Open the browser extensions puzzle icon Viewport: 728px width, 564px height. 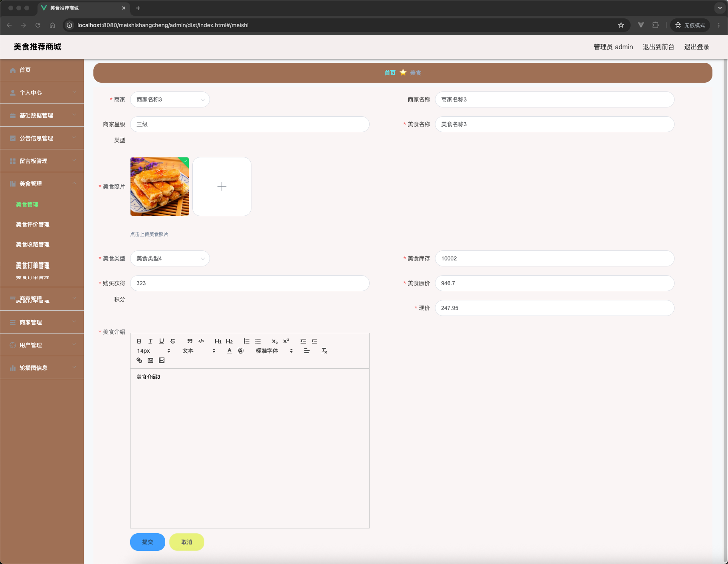point(655,25)
